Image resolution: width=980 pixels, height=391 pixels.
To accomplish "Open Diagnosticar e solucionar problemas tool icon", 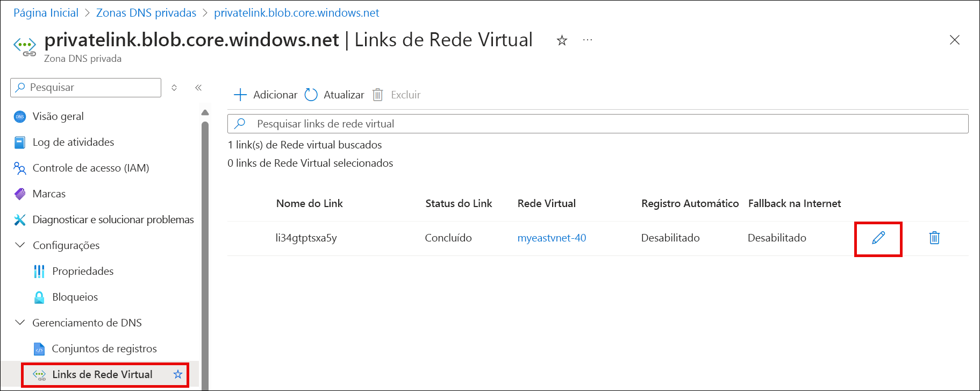I will click(x=20, y=219).
